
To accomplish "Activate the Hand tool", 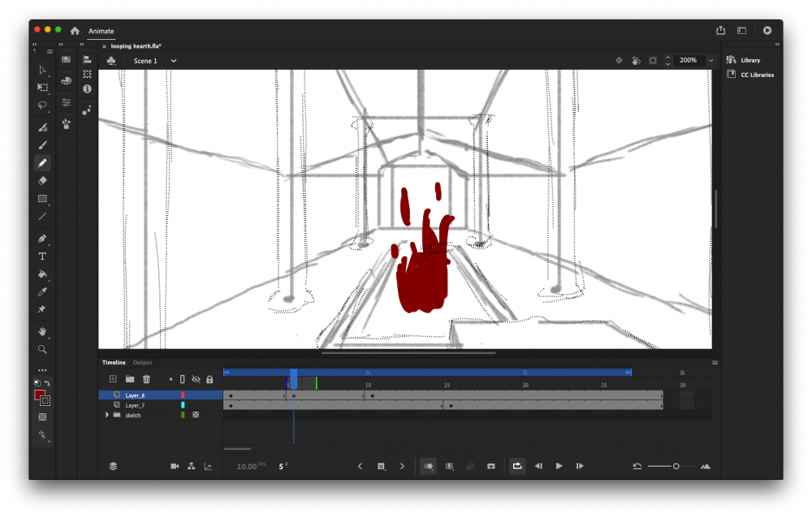I will 42,331.
